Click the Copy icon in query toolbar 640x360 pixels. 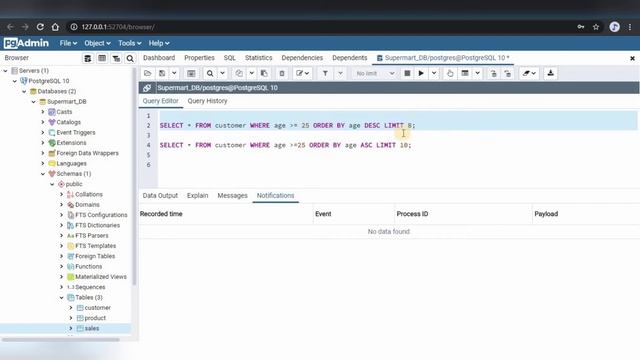coord(239,73)
